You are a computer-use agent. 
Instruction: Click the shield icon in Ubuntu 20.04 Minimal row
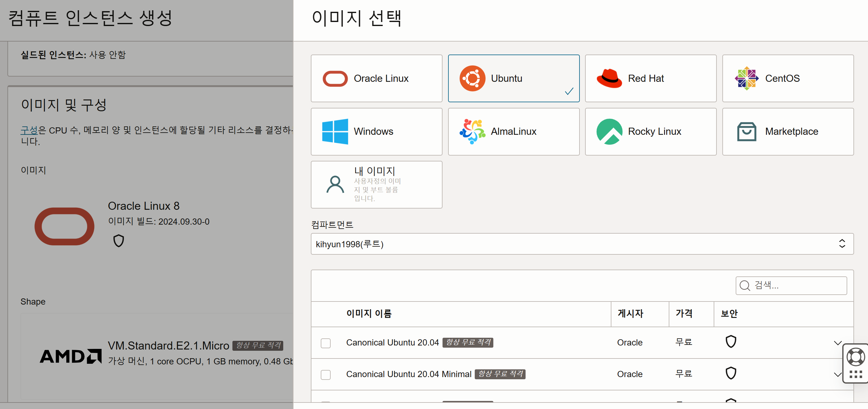click(x=730, y=373)
